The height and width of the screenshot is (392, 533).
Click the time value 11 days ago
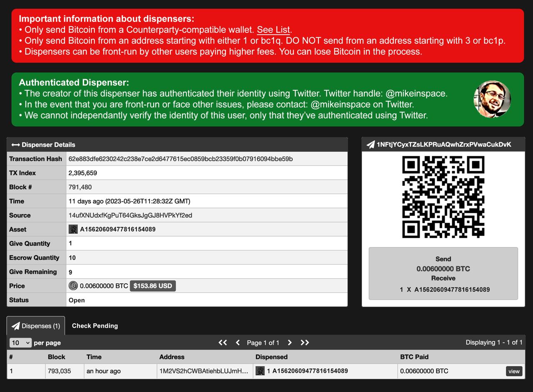point(129,201)
